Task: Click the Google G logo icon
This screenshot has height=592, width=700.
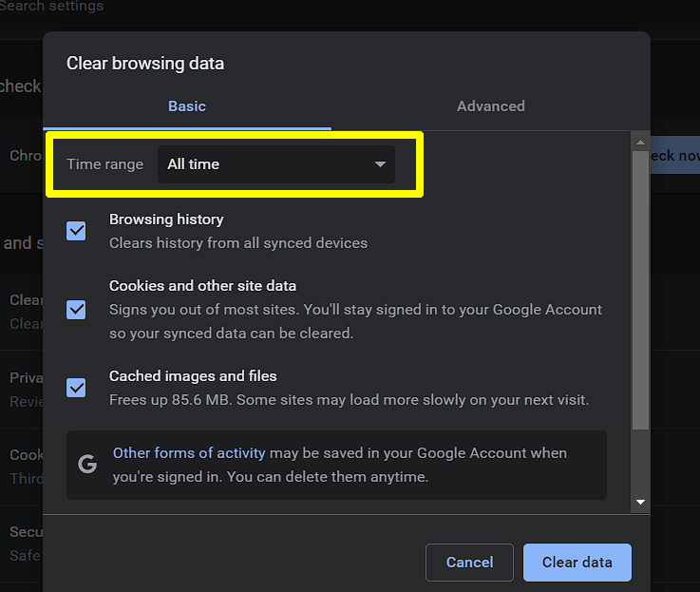Action: pyautogui.click(x=87, y=465)
